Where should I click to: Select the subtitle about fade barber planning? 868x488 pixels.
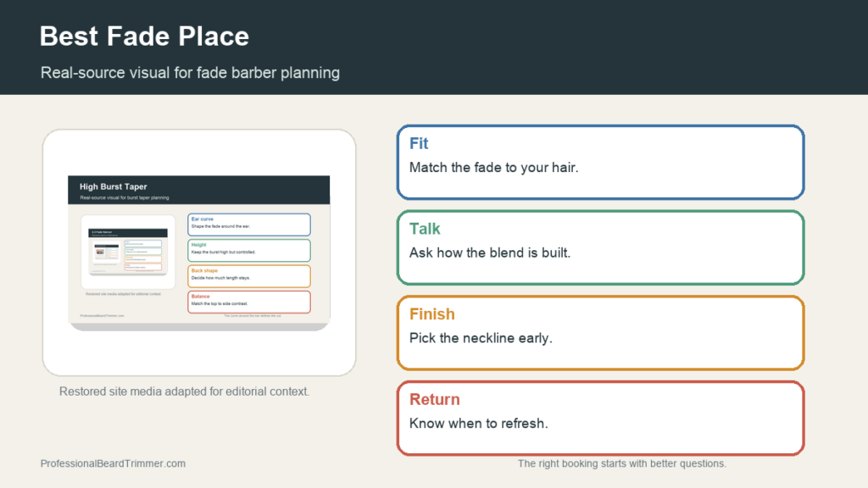click(x=190, y=73)
